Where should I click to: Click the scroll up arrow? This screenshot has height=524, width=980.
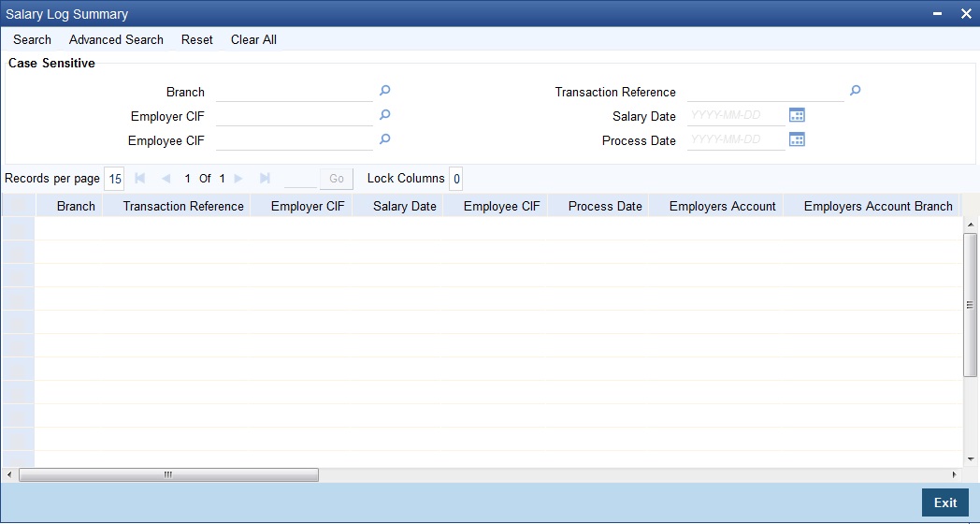click(x=970, y=224)
